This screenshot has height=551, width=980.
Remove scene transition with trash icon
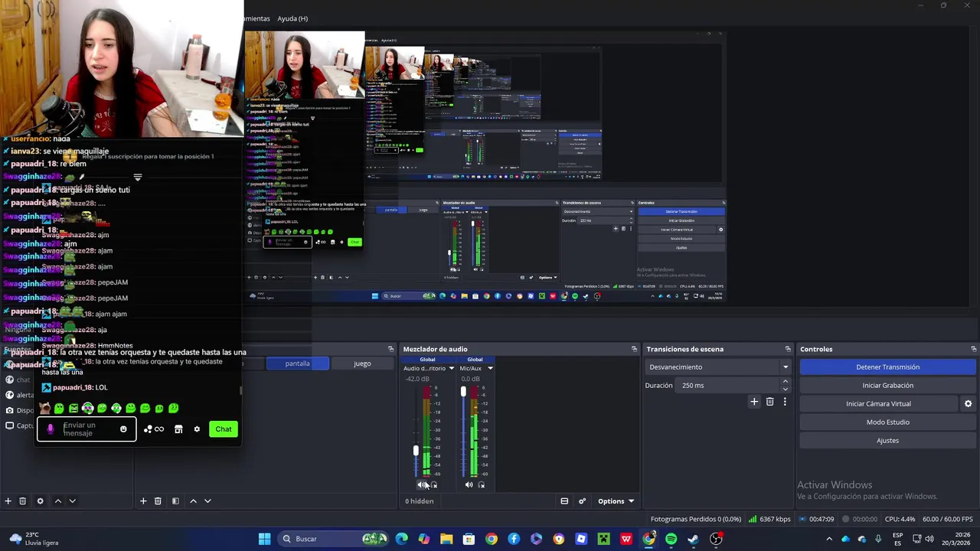tap(769, 402)
